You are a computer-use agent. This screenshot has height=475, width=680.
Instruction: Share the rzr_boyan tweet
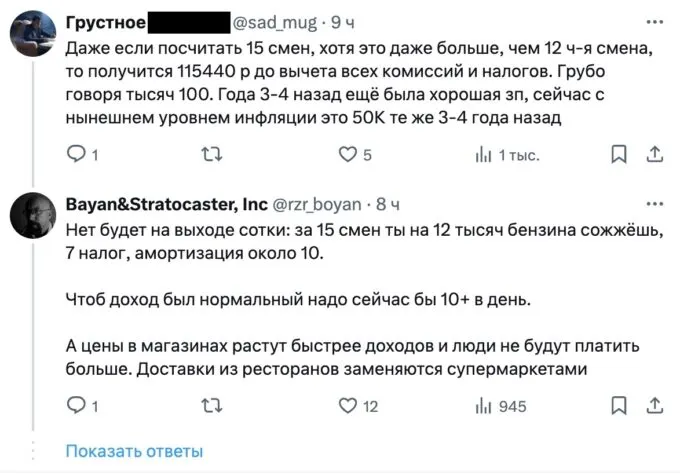(654, 406)
